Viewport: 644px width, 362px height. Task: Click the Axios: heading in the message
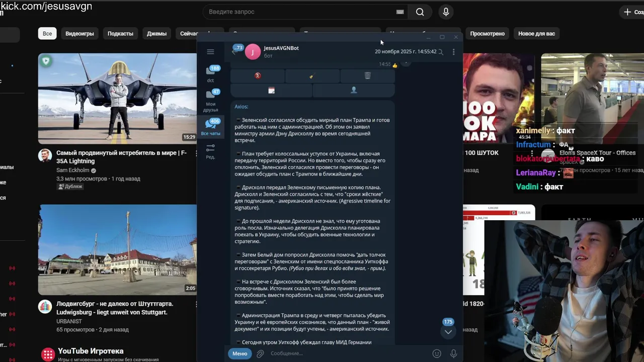241,107
